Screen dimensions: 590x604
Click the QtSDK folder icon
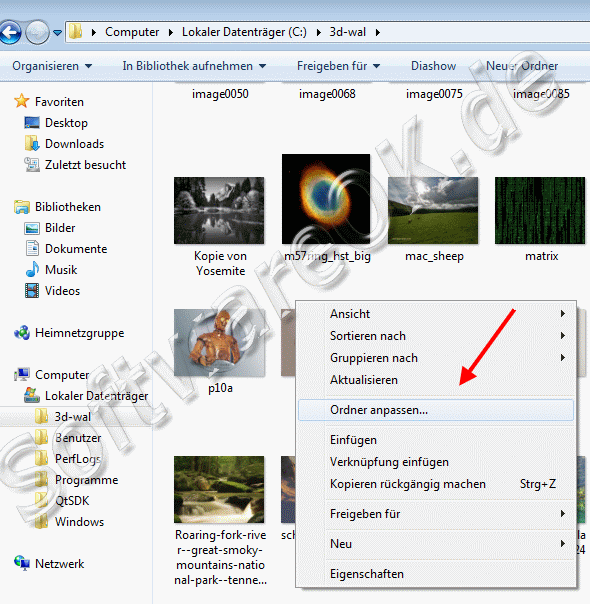[x=41, y=500]
